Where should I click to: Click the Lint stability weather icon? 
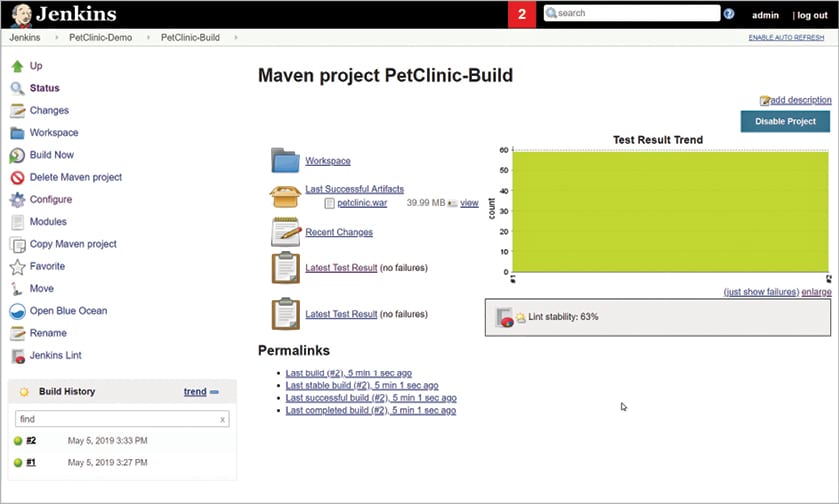[x=521, y=318]
